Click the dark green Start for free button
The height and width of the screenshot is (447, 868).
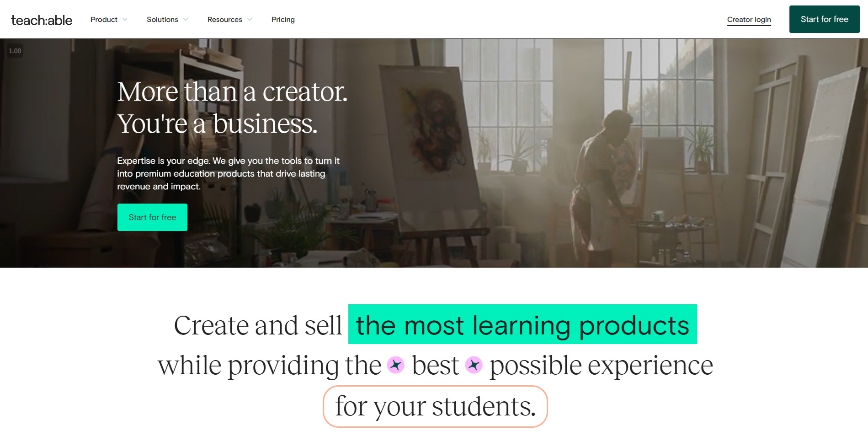(824, 19)
